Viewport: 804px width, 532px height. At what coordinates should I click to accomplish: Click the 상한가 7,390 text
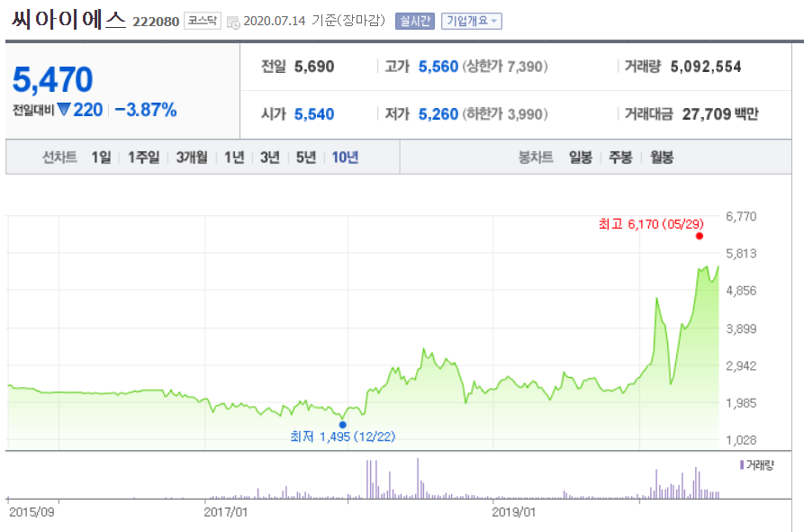pos(505,67)
